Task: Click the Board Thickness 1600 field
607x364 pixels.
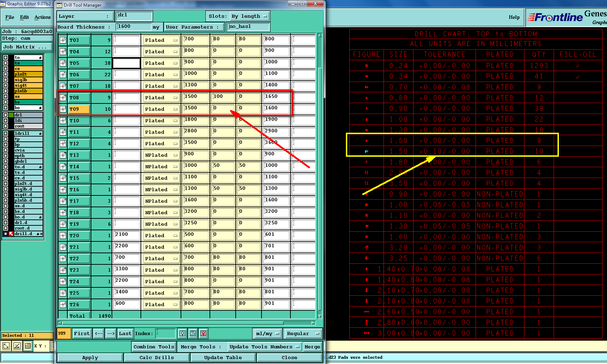Action: click(x=134, y=27)
